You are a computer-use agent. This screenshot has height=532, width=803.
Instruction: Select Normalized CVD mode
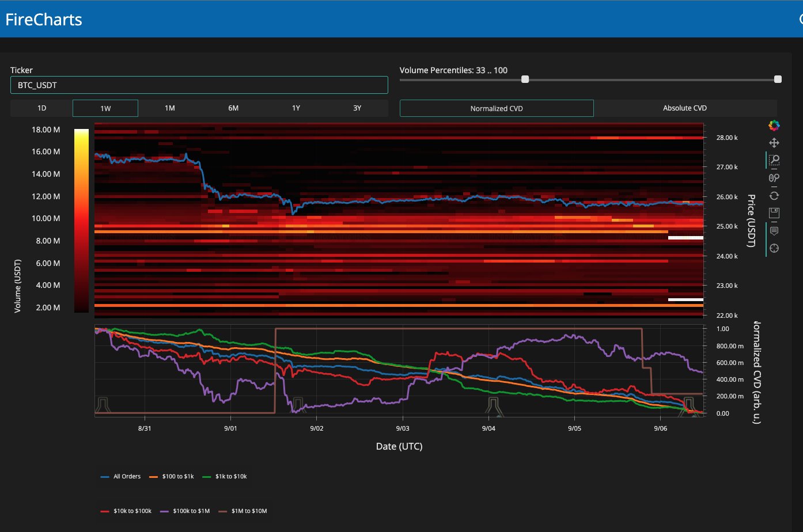[496, 108]
